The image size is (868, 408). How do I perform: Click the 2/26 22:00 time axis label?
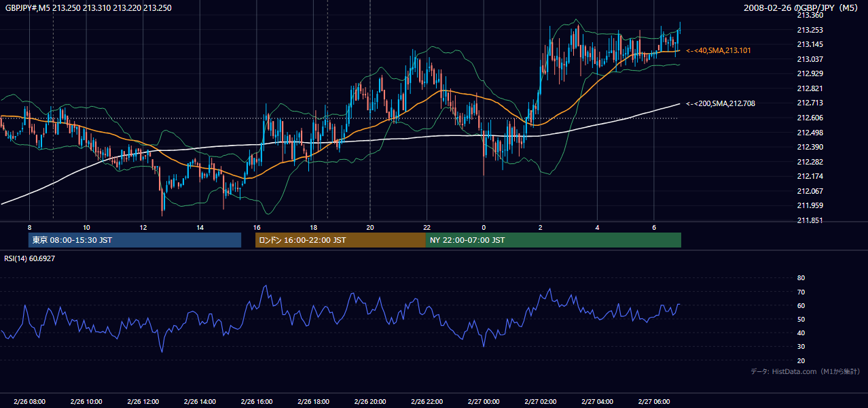point(427,402)
